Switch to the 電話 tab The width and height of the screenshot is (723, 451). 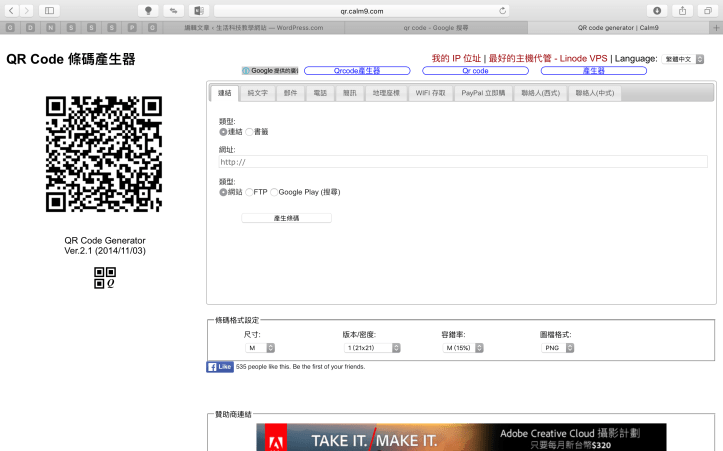pyautogui.click(x=320, y=93)
